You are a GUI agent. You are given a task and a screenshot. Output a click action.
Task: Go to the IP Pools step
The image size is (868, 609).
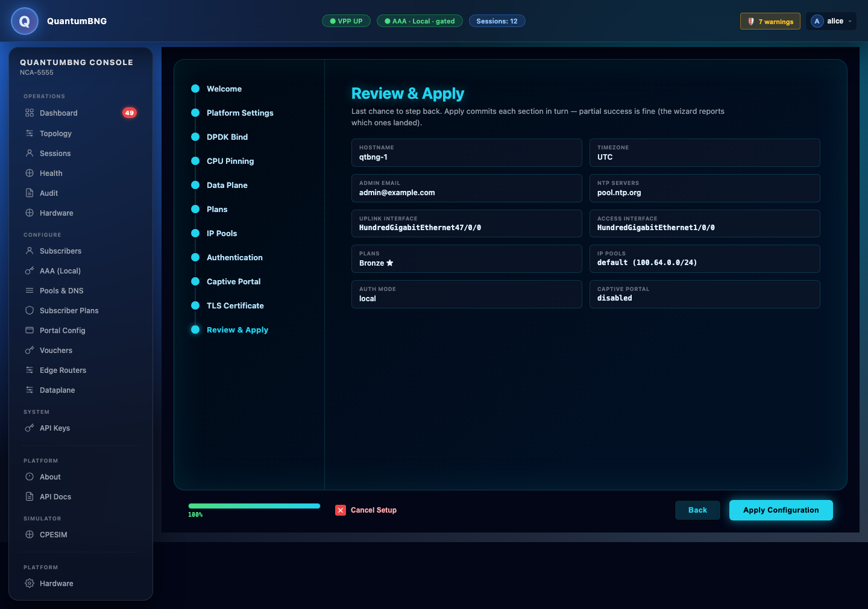[x=215, y=233]
